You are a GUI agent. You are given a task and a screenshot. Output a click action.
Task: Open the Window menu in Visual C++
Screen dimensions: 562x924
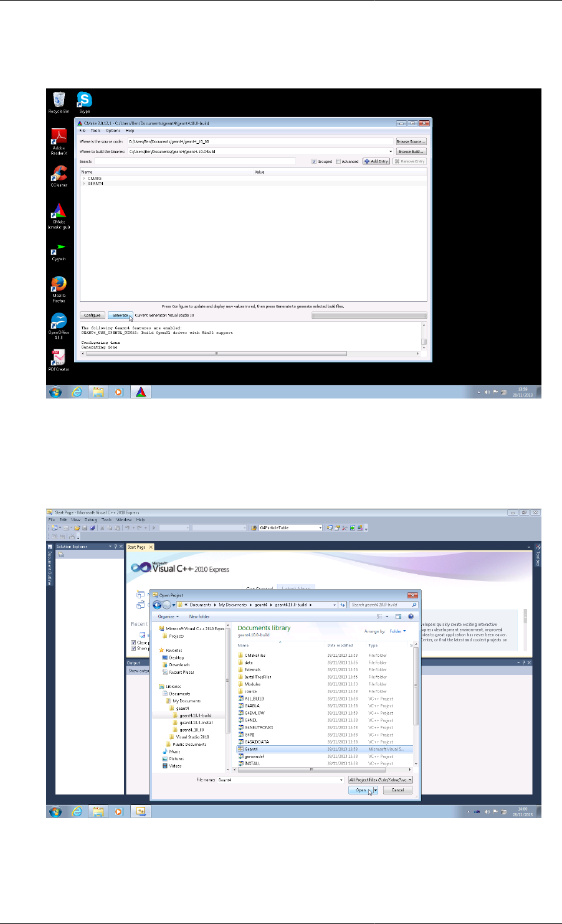pos(124,519)
